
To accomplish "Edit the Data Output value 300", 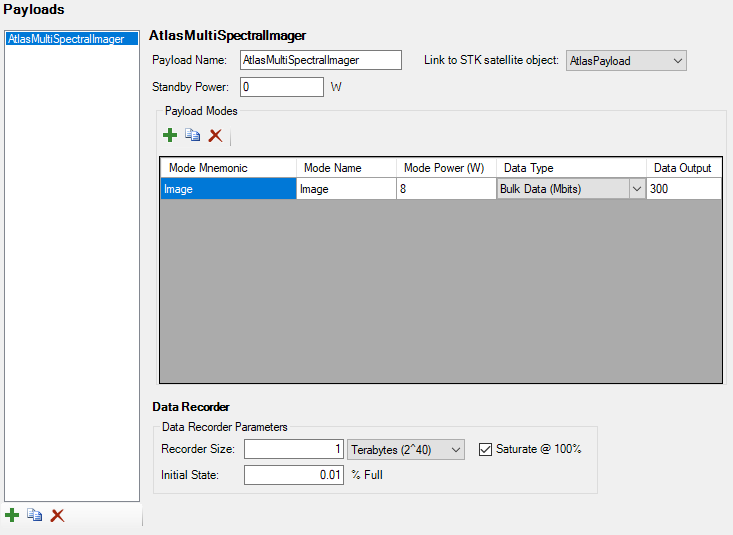I will pos(683,189).
